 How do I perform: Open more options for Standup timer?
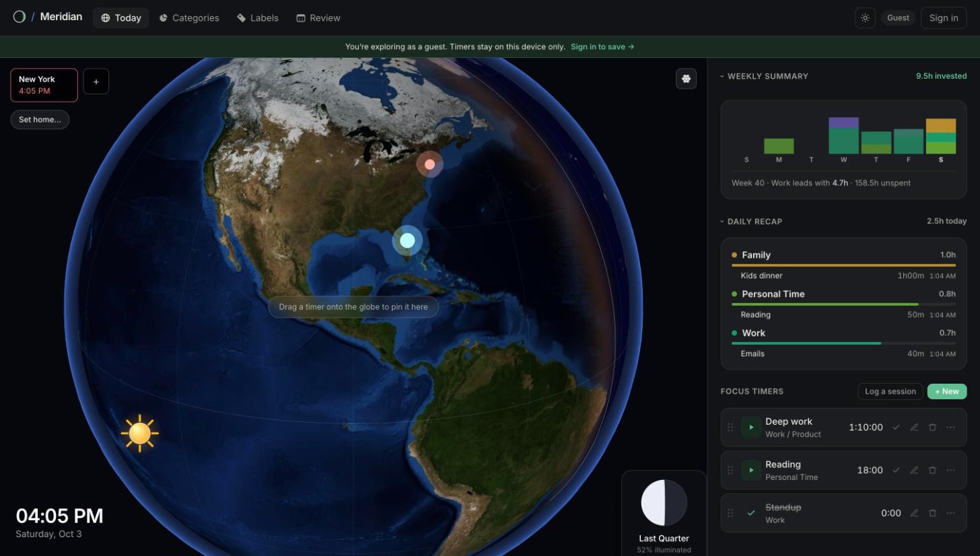pos(950,514)
